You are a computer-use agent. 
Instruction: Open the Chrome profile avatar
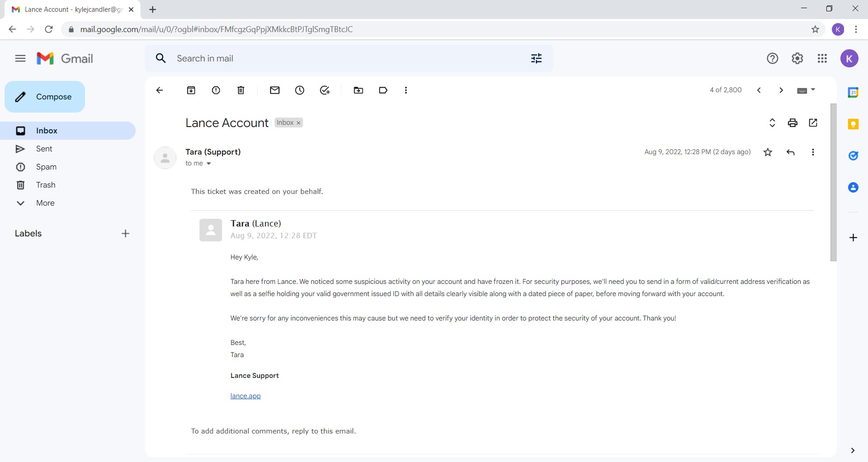point(838,29)
